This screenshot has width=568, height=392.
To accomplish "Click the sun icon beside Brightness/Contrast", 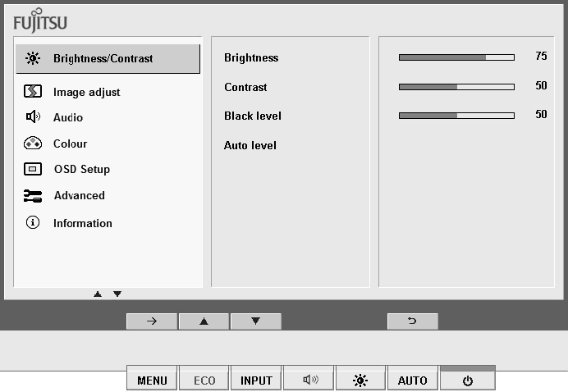I will click(x=33, y=58).
